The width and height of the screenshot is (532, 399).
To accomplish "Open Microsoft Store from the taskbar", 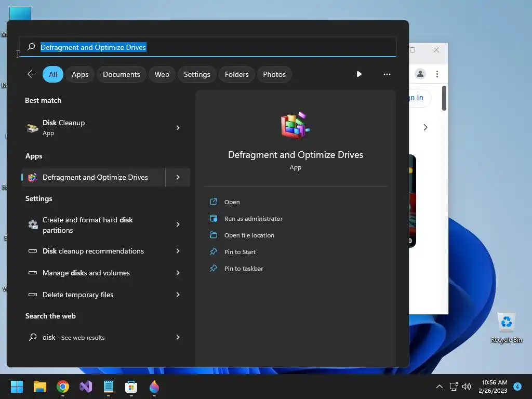I will 131,387.
